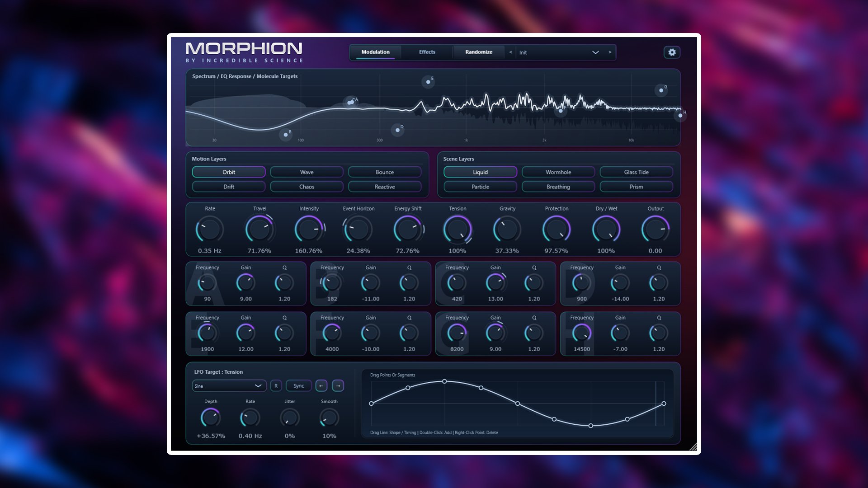Toggle the Drift motion layer

tap(229, 187)
